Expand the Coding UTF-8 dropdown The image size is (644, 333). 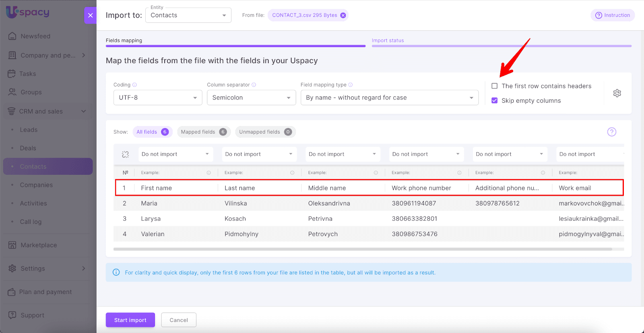[x=157, y=98]
